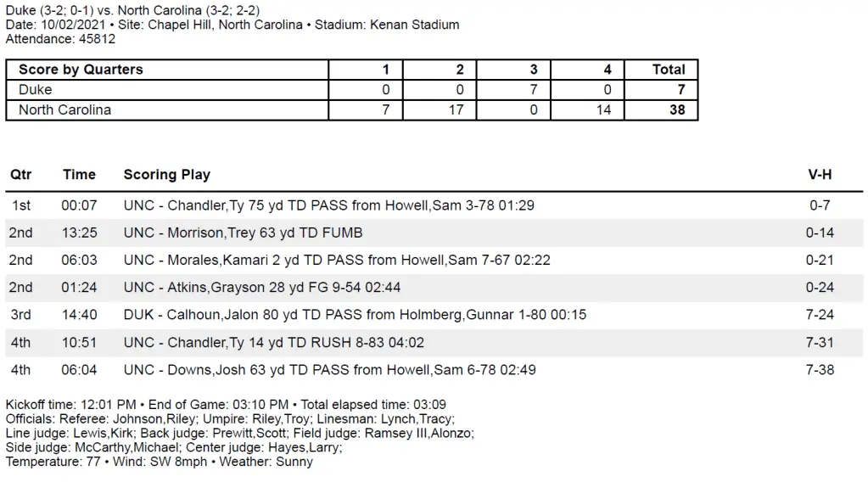Image resolution: width=868 pixels, height=488 pixels.
Task: Select the Chandler 14 yd TD rush row
Action: [273, 343]
